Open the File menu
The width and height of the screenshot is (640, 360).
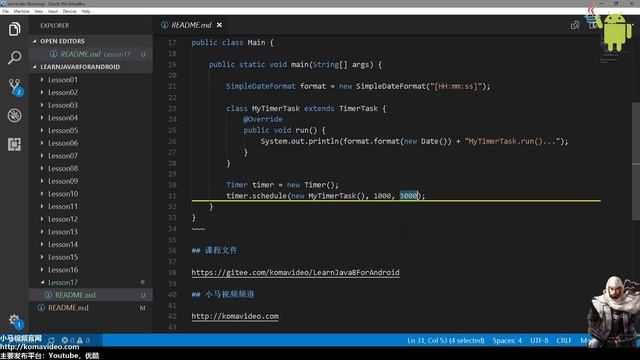(x=6, y=11)
